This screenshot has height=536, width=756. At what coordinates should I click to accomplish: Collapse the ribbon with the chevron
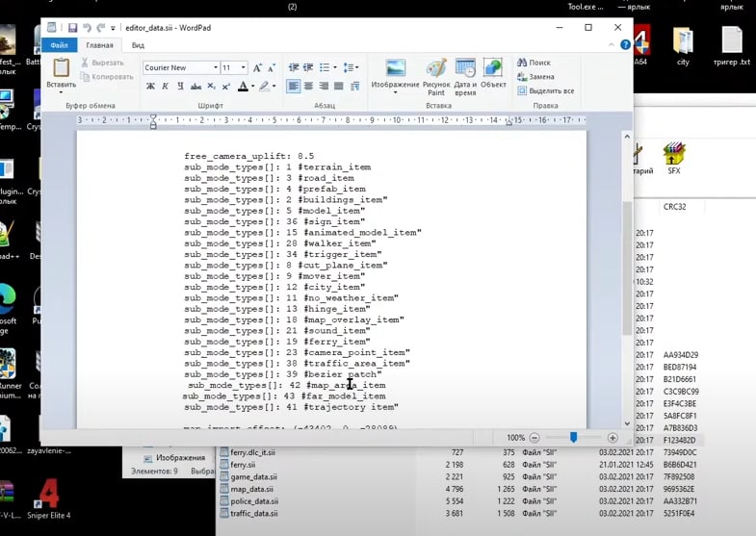pos(612,45)
